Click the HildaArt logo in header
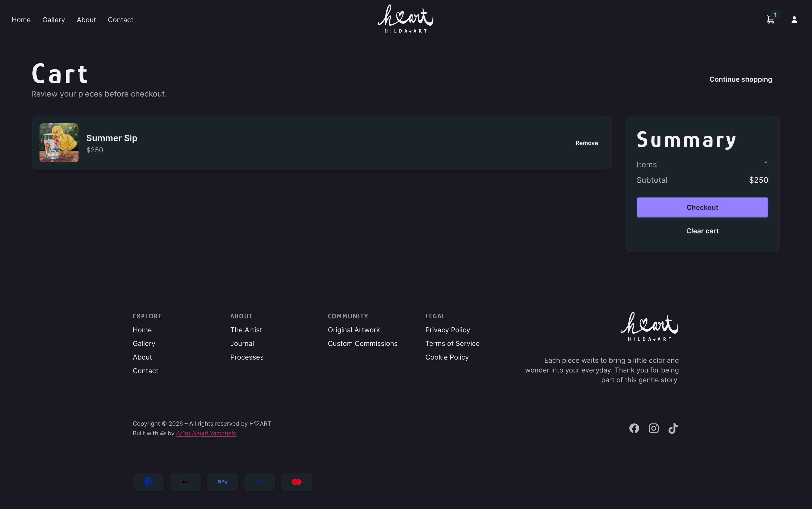Viewport: 812px width, 509px height. click(406, 19)
